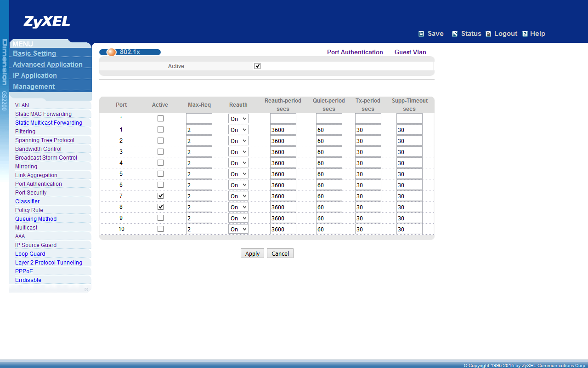Enable Active checkbox for port 1
Viewport: 588px width, 368px height.
click(x=160, y=129)
